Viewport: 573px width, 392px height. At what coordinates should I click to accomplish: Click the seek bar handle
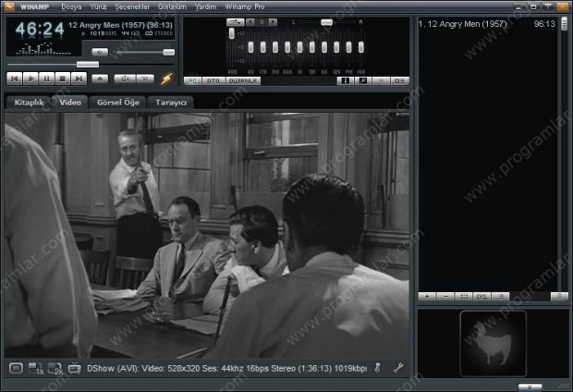pos(88,65)
